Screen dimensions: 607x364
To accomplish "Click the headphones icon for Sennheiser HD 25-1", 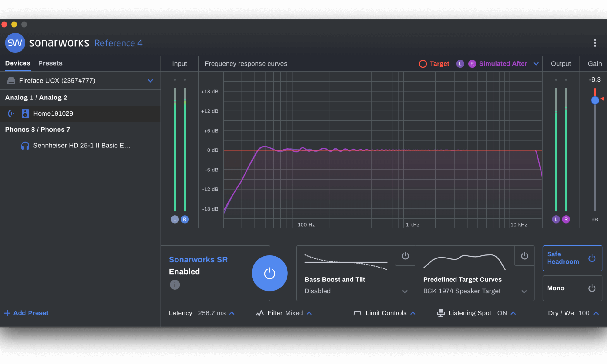I will [24, 145].
